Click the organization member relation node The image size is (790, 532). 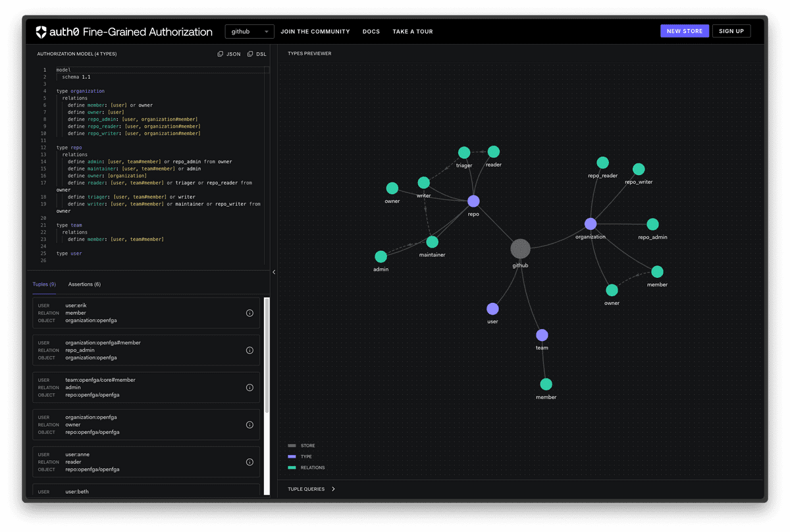point(657,272)
